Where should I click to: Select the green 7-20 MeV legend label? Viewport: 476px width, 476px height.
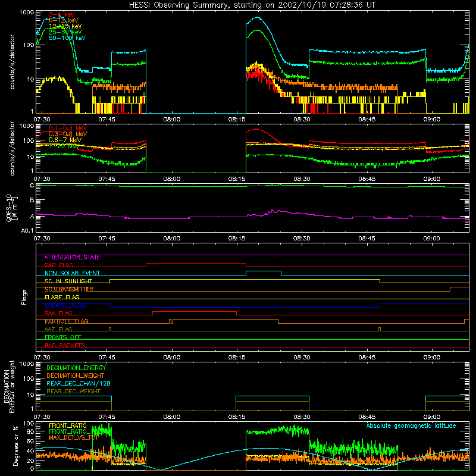point(64,146)
